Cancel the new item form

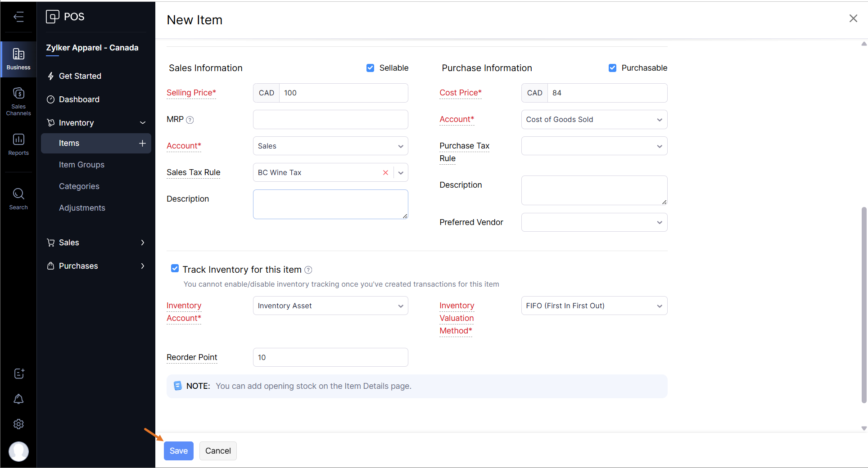[x=218, y=451]
